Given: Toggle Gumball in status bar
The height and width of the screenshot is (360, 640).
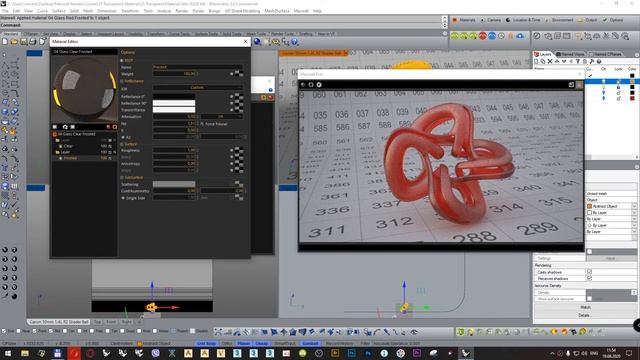Looking at the screenshot, I should pos(310,344).
